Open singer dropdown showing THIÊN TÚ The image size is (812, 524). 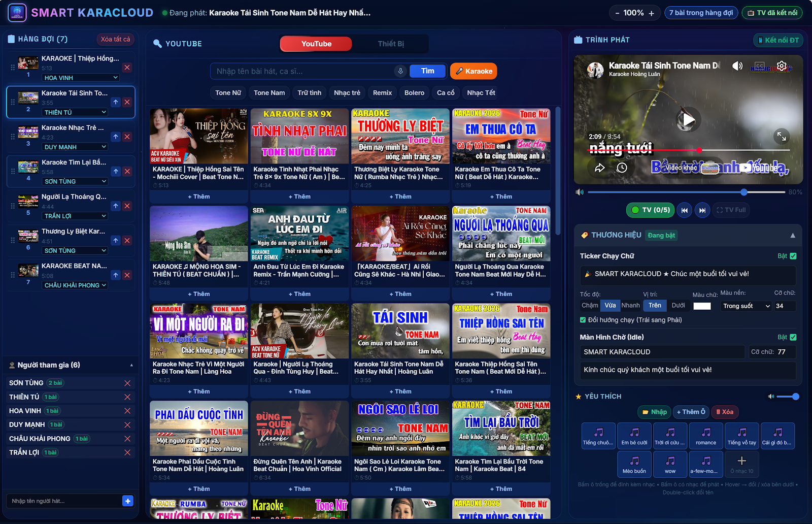(x=75, y=112)
